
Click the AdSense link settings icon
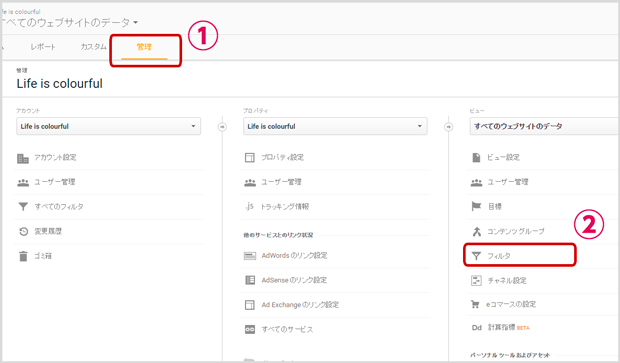[x=250, y=280]
